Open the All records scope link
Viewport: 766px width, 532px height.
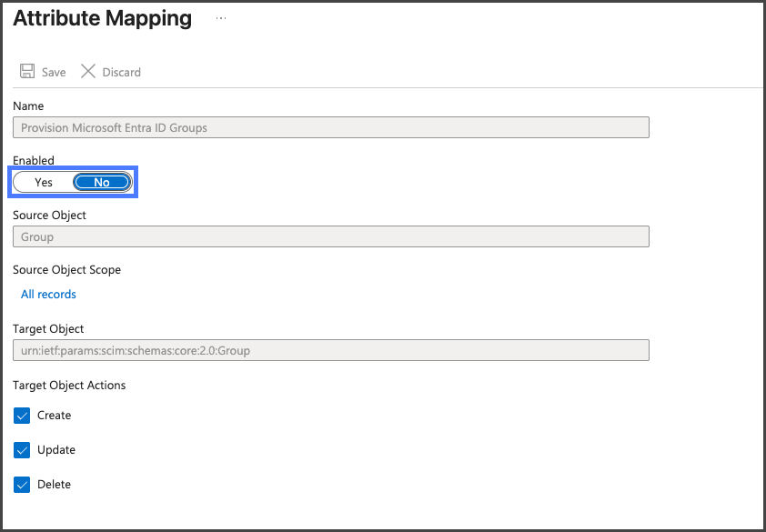coord(48,295)
